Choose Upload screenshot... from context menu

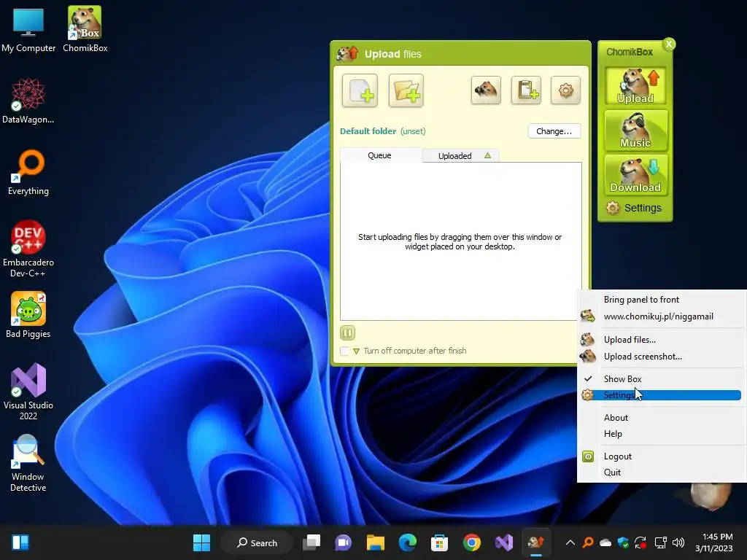pyautogui.click(x=661, y=356)
